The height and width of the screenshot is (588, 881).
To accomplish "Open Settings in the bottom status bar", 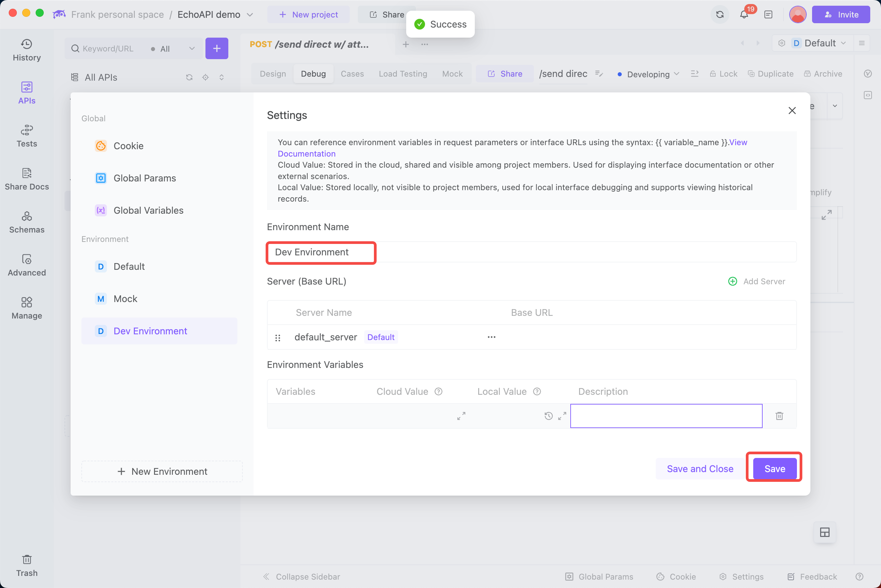I will 741,576.
